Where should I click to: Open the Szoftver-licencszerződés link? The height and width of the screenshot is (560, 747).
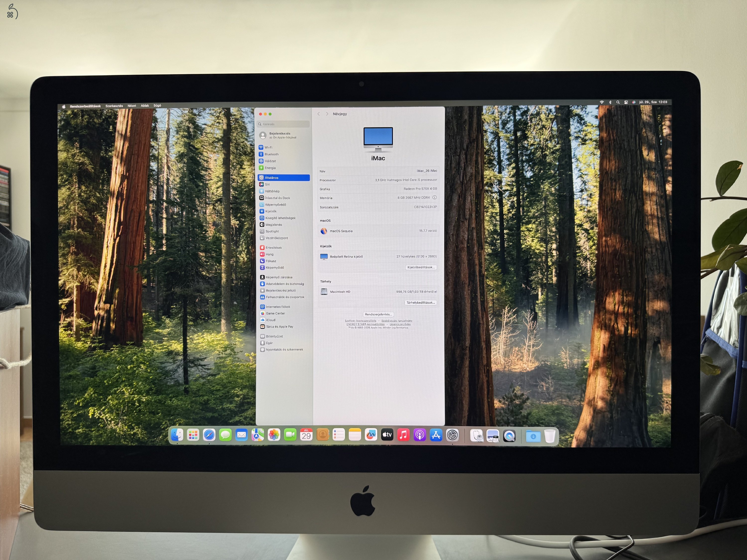tap(360, 321)
